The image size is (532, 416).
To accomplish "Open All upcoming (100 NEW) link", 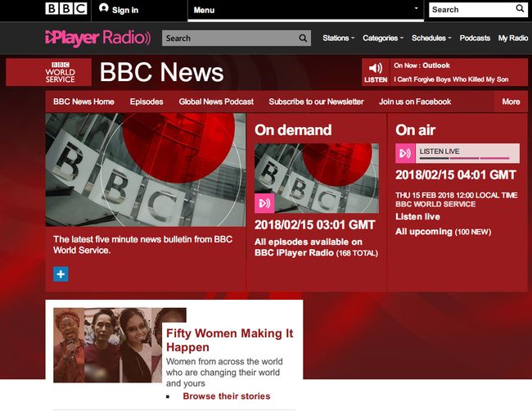I will point(443,232).
